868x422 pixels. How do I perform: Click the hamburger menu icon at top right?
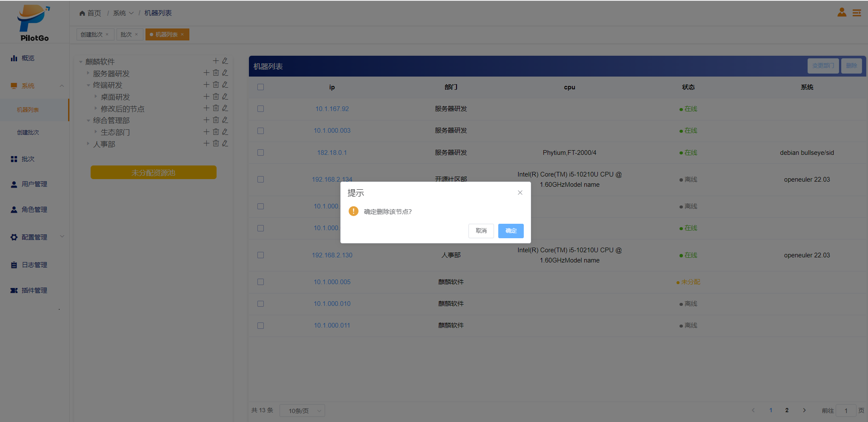(x=857, y=13)
